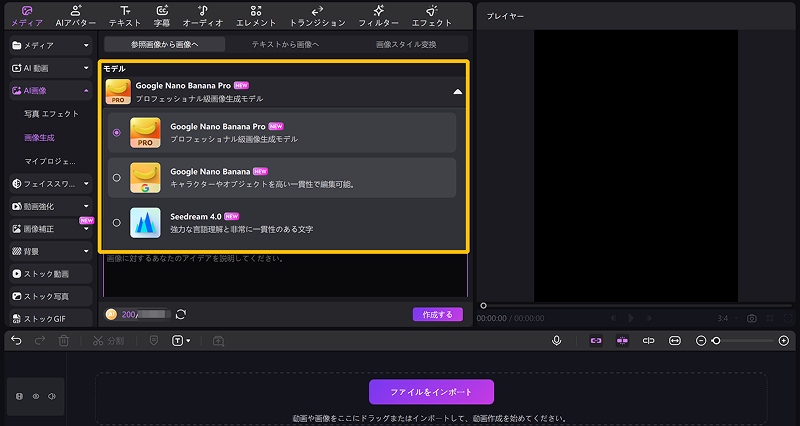Click the microphone voiceover icon

point(556,340)
